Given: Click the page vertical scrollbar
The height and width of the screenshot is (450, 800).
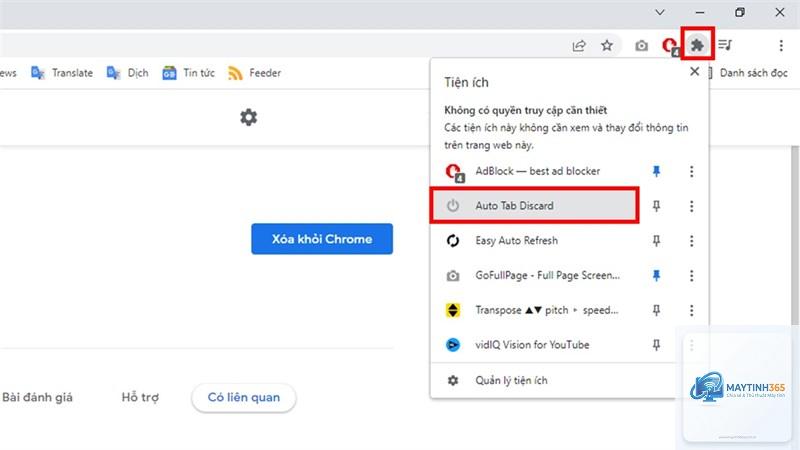Looking at the screenshot, I should 795,235.
